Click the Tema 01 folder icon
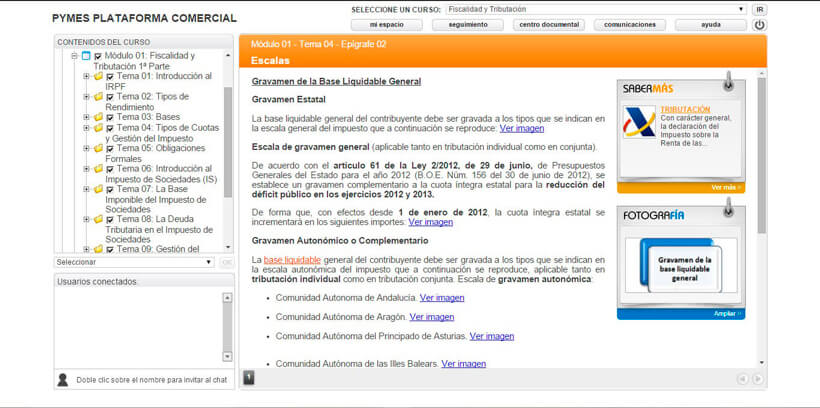The height and width of the screenshot is (408, 820). (x=98, y=76)
